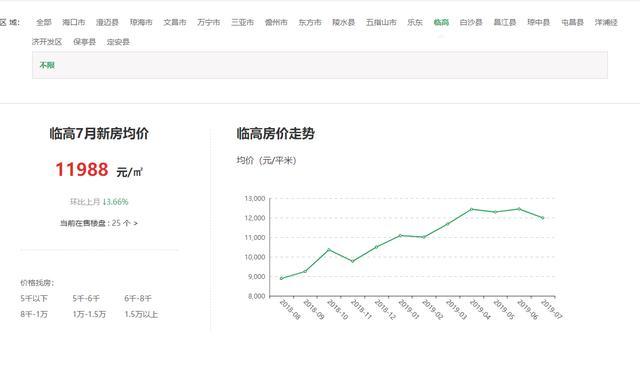This screenshot has width=640, height=368.
Task: Click the 2019-01 data point on chart
Action: (400, 235)
